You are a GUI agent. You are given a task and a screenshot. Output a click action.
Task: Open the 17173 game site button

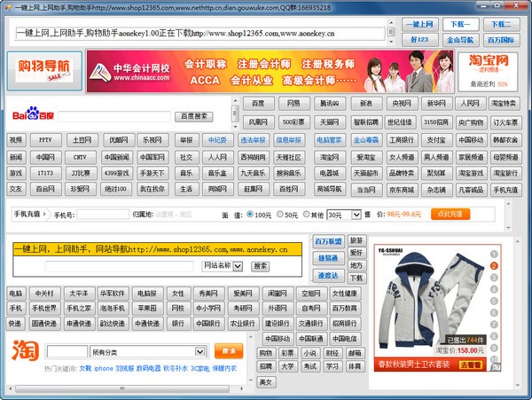point(45,173)
